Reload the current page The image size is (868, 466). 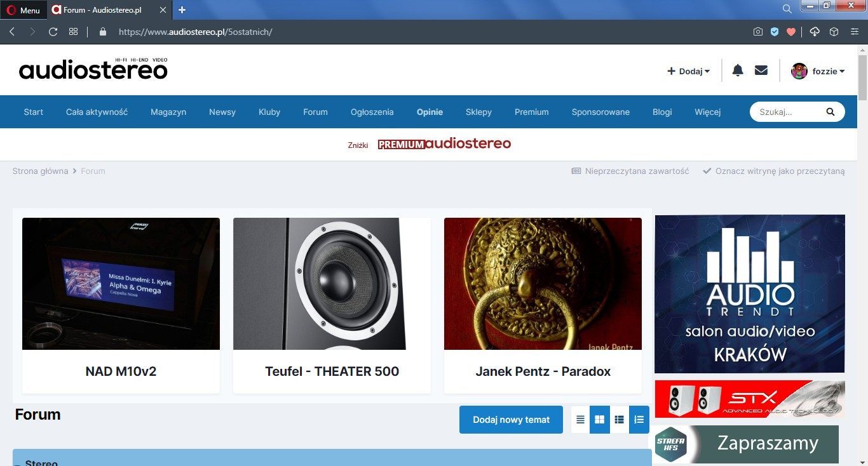[53, 31]
